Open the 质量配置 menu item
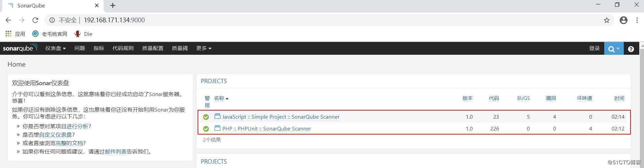The height and width of the screenshot is (168, 644). (x=152, y=48)
